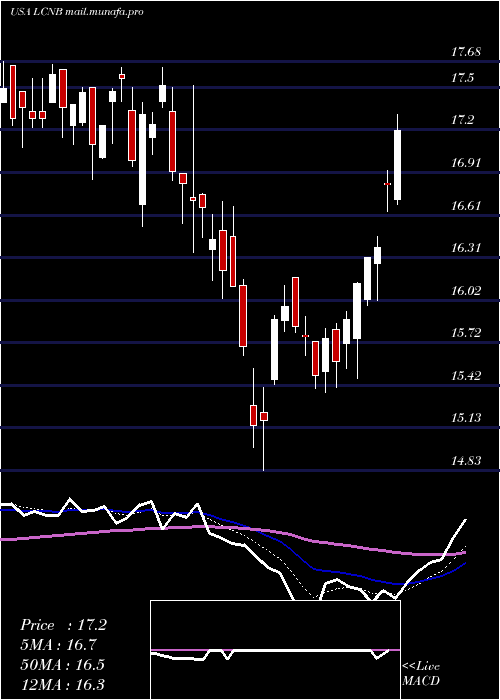Screen dimensions: 500x700
Task: Click the '50MA : 16.5' readout
Action: tap(62, 664)
